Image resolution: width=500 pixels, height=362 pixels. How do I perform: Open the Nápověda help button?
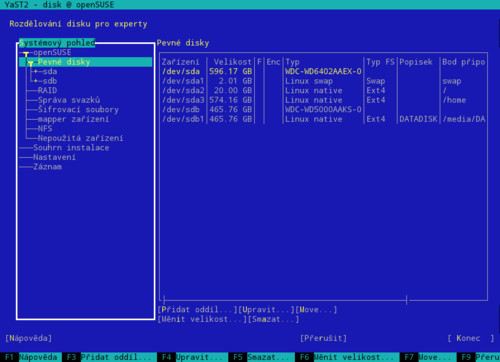[x=29, y=338]
